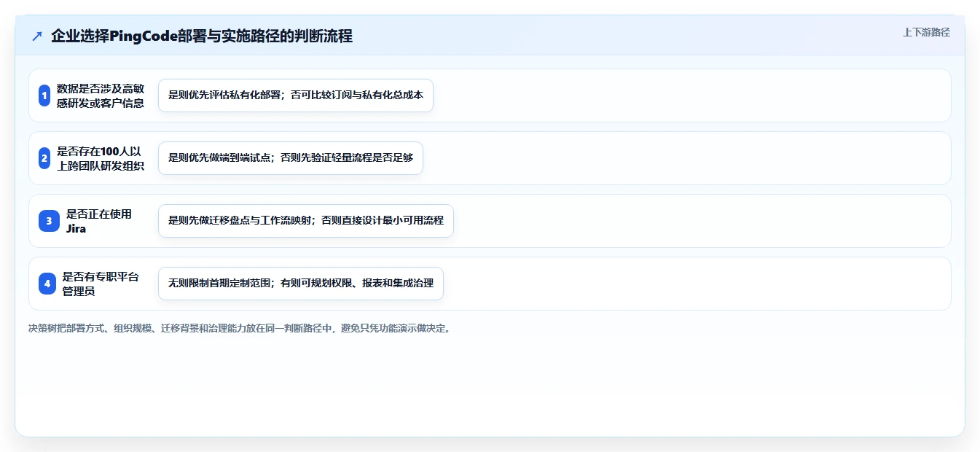The width and height of the screenshot is (980, 452).
Task: Click the question 是否存在100人以上跨团队研发组织
Action: pyautogui.click(x=101, y=158)
